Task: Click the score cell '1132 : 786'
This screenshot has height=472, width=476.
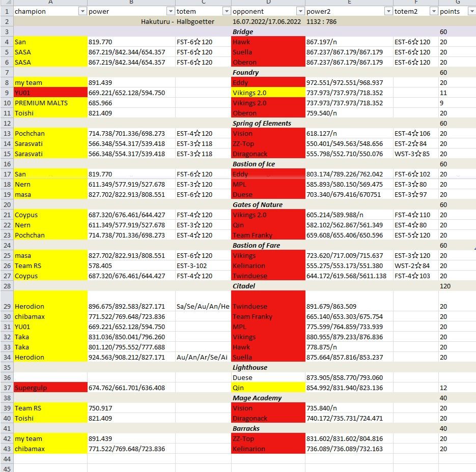Action: coord(349,21)
